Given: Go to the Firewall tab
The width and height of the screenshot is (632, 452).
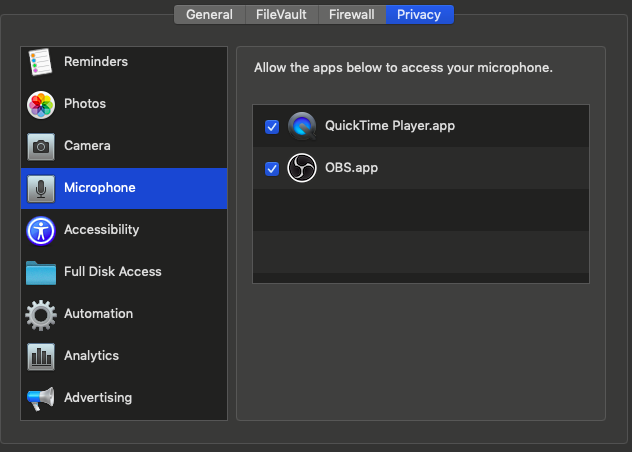Looking at the screenshot, I should 352,15.
